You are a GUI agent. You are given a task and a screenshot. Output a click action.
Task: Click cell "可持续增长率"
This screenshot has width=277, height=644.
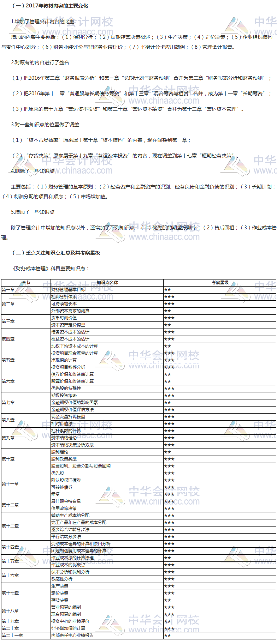[x=107, y=304]
